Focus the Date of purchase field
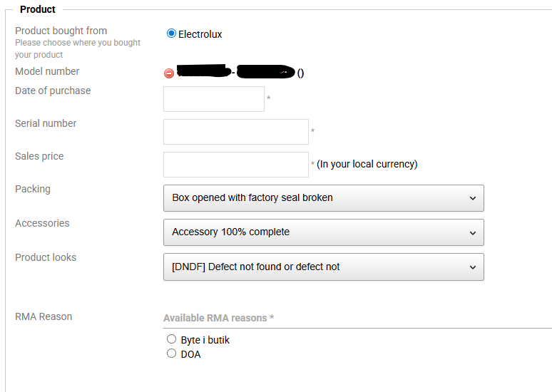This screenshot has width=552, height=392. tap(214, 99)
